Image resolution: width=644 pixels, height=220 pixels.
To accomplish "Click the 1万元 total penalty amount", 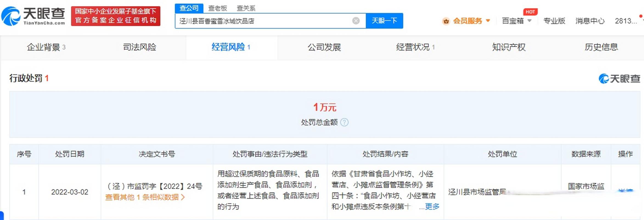I will 325,107.
